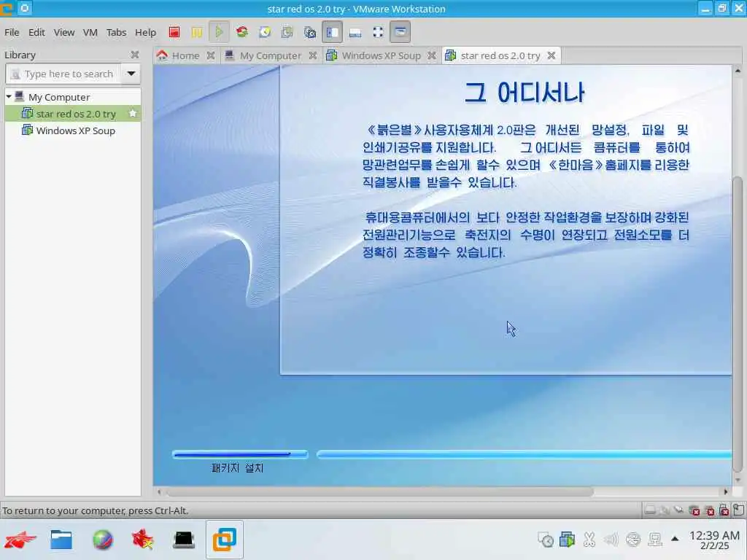Open the red bird start menu taskbar icon
This screenshot has width=747, height=560.
[20, 540]
